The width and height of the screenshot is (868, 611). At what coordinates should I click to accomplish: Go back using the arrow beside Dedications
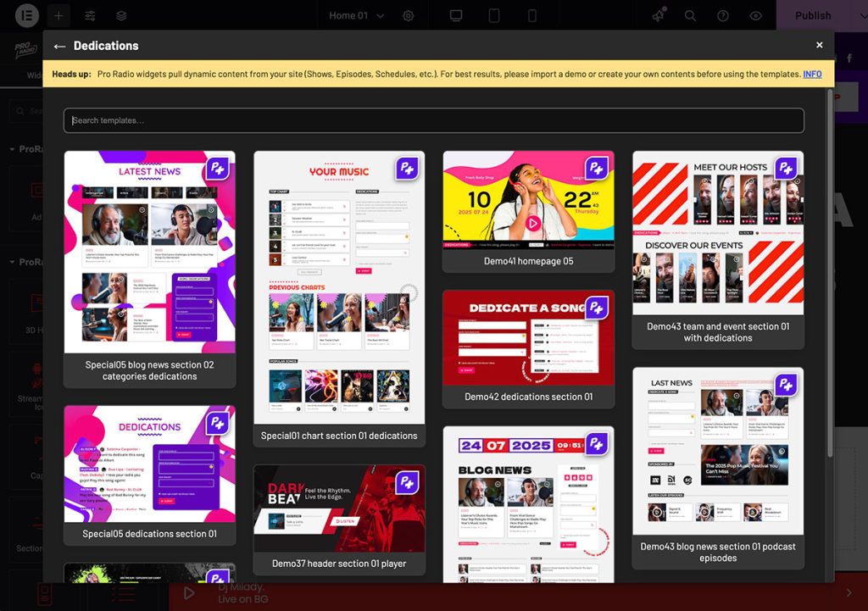59,46
